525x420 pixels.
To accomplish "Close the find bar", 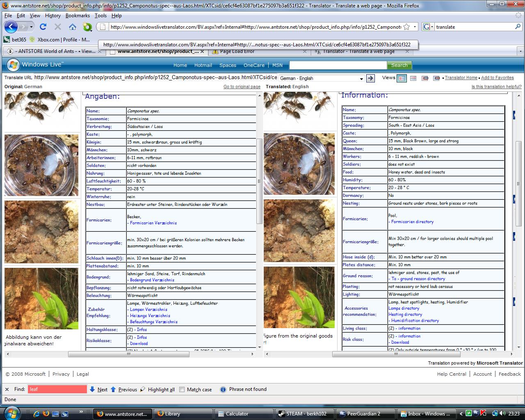I will (x=7, y=389).
